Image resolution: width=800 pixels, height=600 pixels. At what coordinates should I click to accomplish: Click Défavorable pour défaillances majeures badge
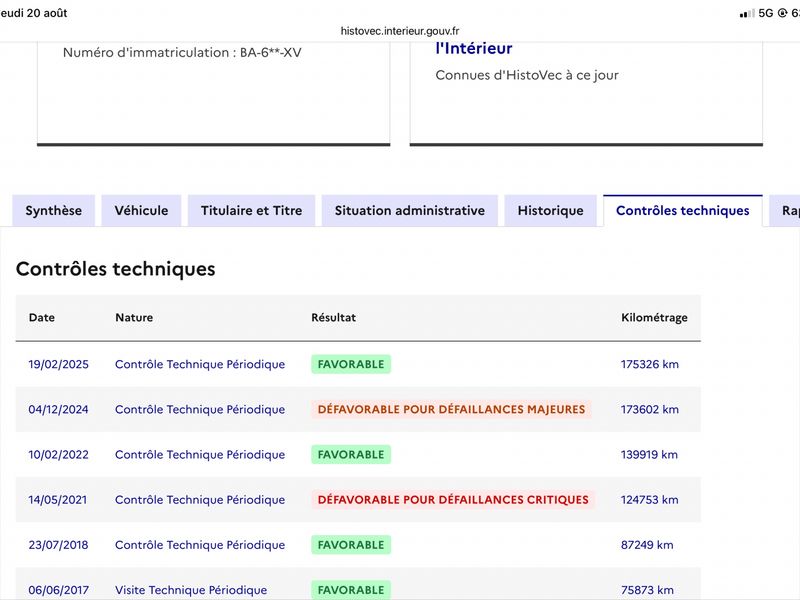tap(452, 409)
